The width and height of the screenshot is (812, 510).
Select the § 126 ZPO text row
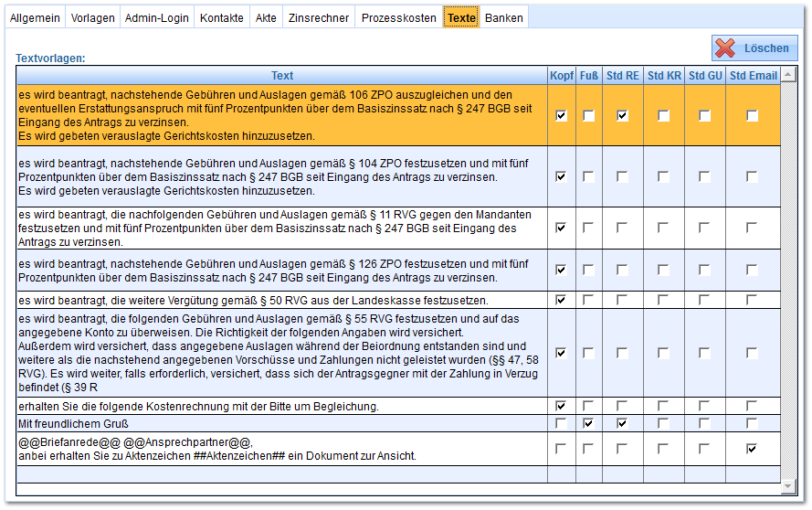click(282, 270)
